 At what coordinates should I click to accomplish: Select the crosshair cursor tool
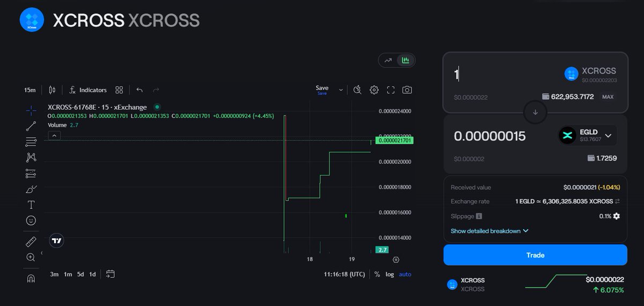pyautogui.click(x=31, y=110)
